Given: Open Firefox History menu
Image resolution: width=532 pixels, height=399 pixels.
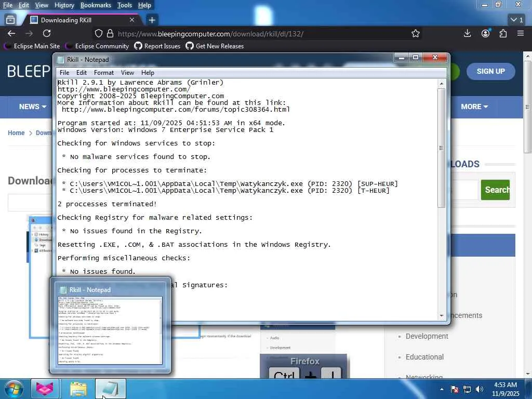Looking at the screenshot, I should (x=64, y=5).
